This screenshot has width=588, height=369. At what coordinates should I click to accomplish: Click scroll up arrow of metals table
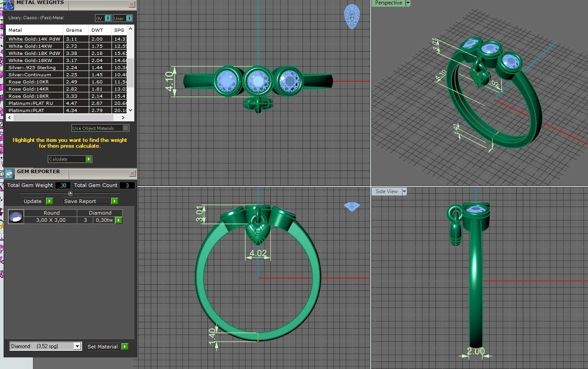point(130,29)
